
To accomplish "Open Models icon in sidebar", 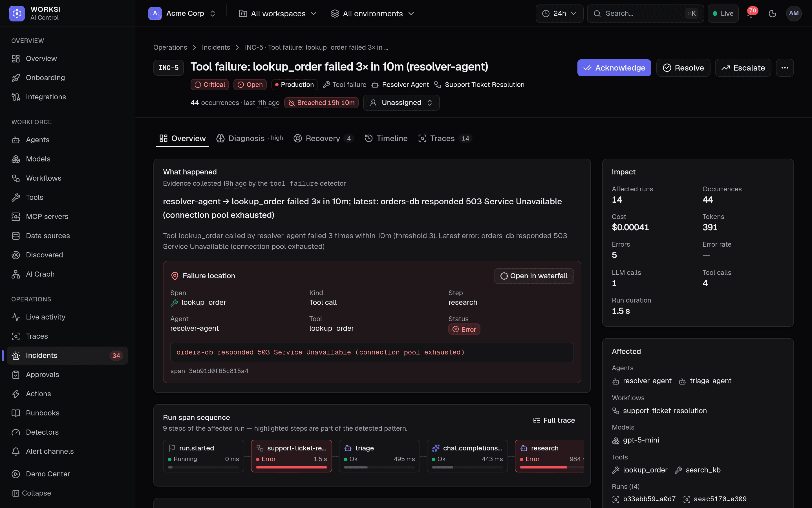I will tap(16, 159).
